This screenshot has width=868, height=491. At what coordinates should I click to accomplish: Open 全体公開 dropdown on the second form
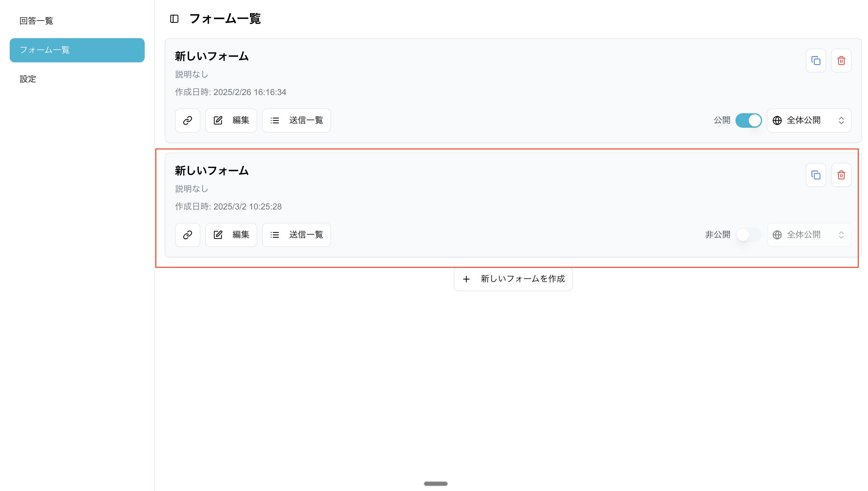pyautogui.click(x=809, y=235)
